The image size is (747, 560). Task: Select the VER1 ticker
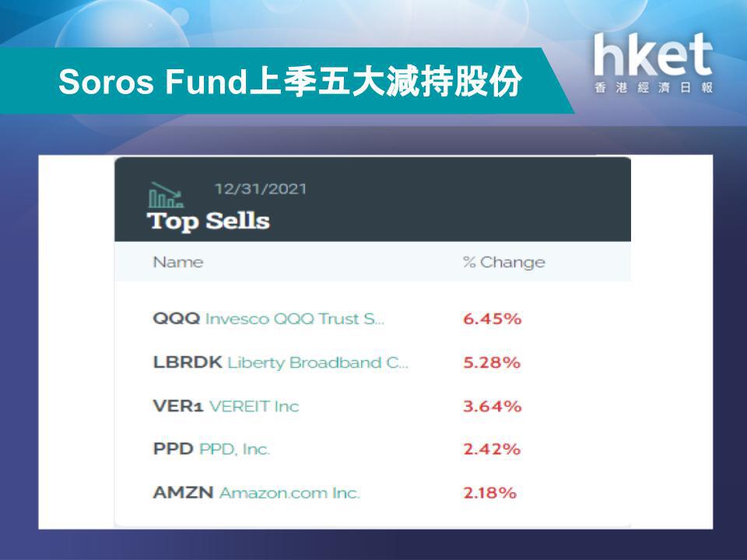[x=178, y=406]
